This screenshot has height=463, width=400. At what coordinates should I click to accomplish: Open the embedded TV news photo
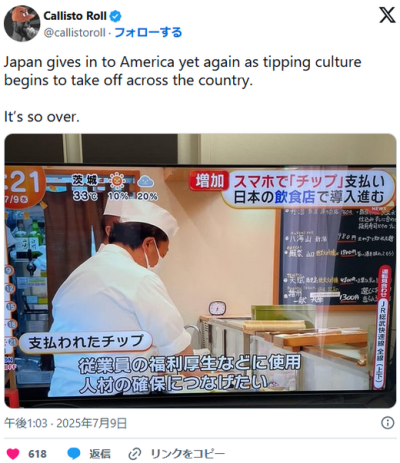click(x=200, y=271)
